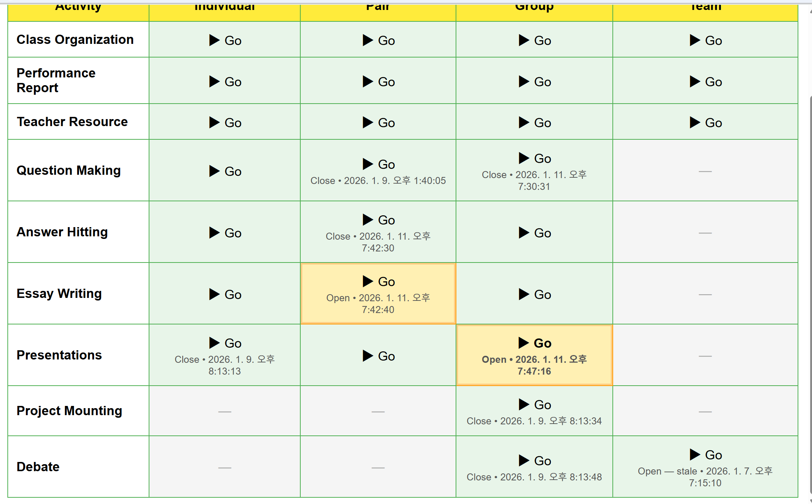Launch Presentations Individual session
This screenshot has height=504, width=812.
[225, 343]
